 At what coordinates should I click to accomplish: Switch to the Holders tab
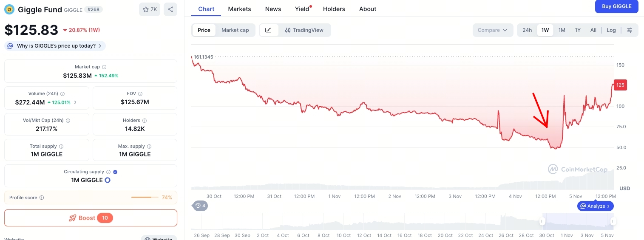pos(335,9)
